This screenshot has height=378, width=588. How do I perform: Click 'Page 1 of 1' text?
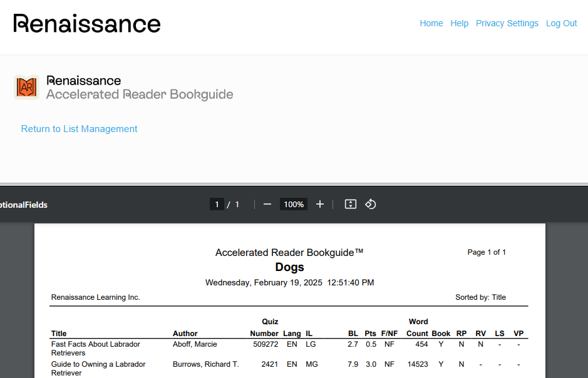coord(487,252)
